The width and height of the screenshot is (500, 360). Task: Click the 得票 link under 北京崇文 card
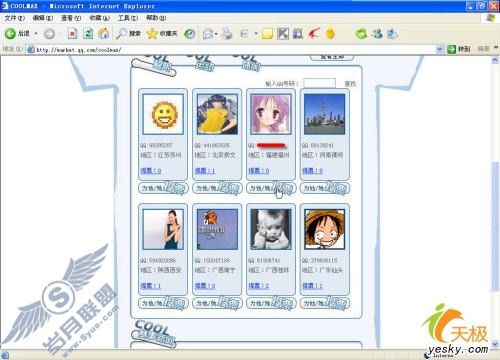tap(205, 171)
